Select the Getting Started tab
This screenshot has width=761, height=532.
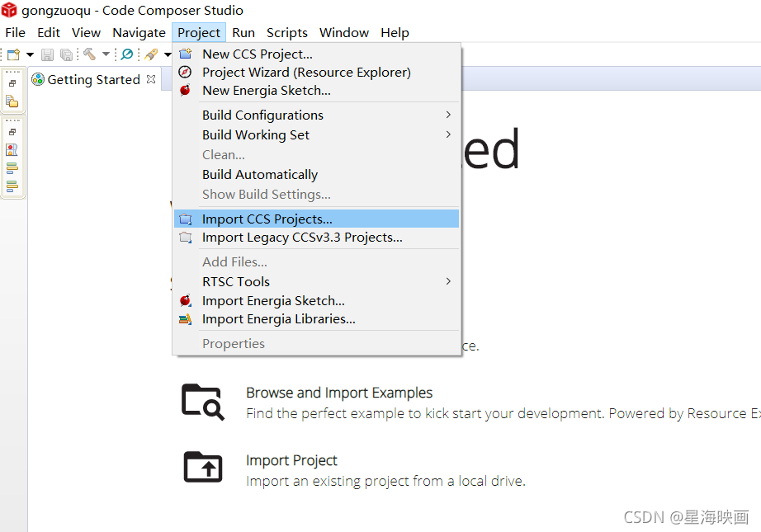[93, 79]
